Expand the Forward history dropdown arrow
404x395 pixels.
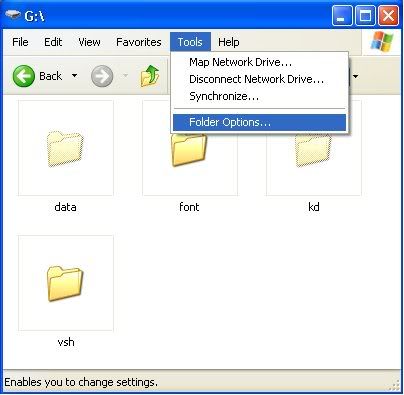[125, 76]
